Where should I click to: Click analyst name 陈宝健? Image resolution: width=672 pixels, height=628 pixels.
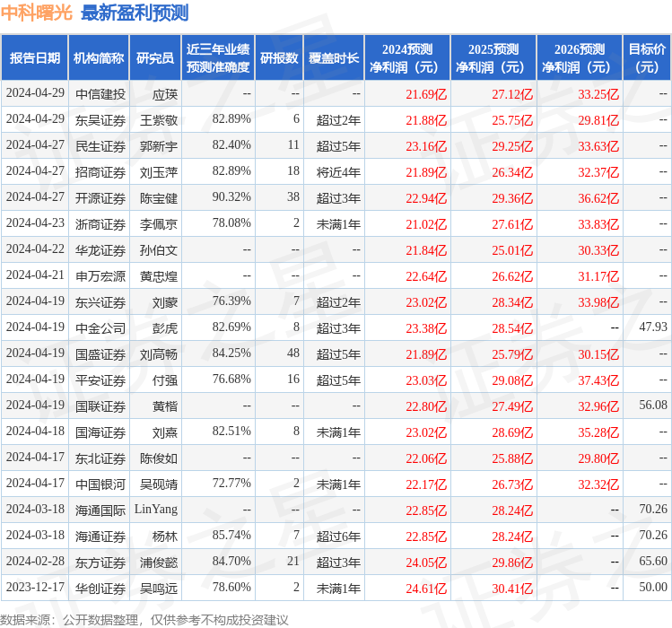(x=159, y=198)
